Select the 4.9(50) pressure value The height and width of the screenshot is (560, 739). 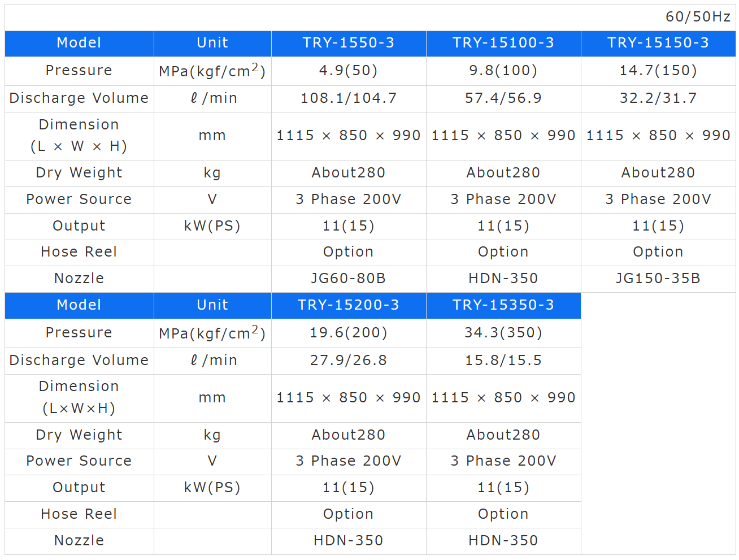(348, 71)
